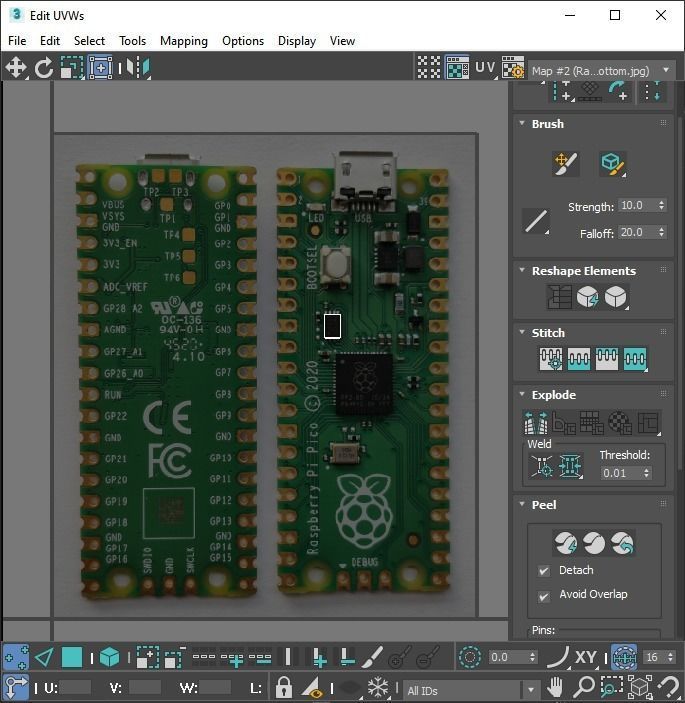Open the Mapping menu
Screen dimensions: 685x703
coord(184,41)
